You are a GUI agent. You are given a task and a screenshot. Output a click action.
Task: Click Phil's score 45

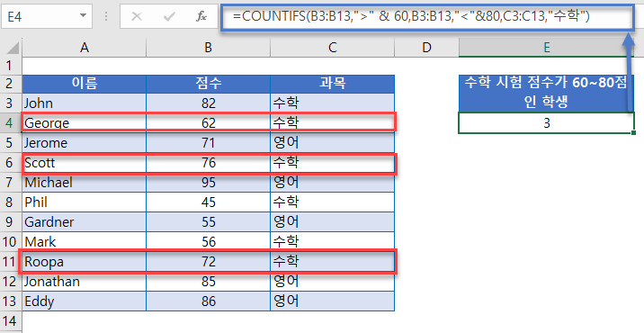pyautogui.click(x=209, y=202)
